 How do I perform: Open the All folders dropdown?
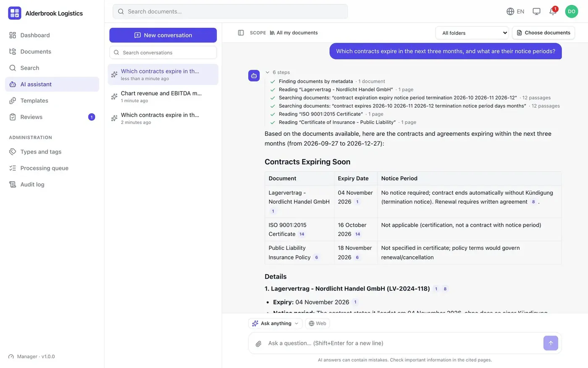coord(472,33)
